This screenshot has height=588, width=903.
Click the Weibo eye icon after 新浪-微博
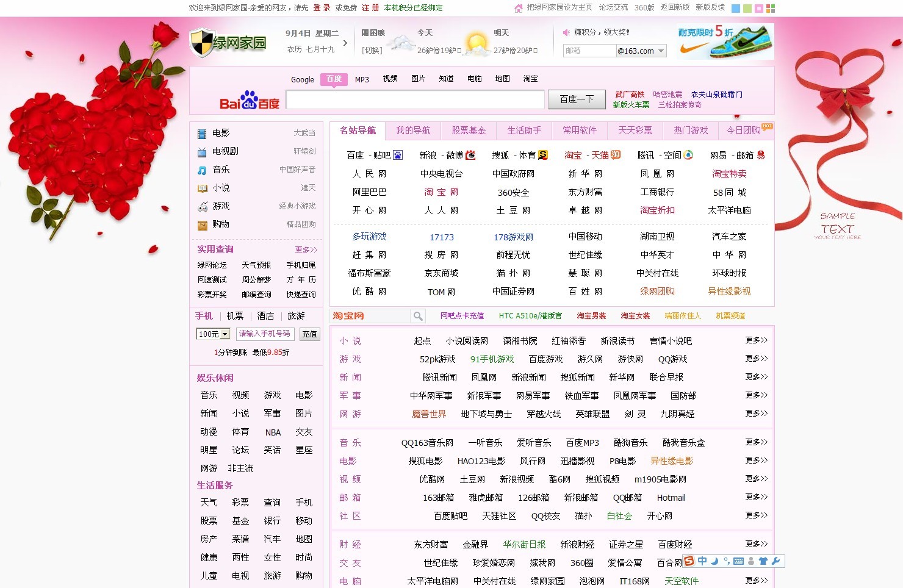pyautogui.click(x=470, y=155)
